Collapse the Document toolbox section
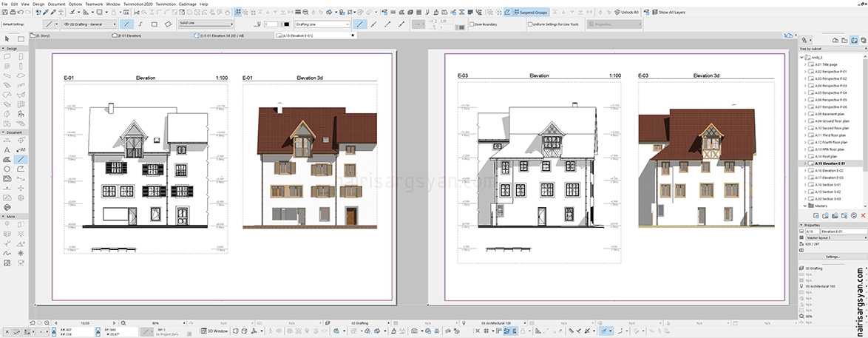Image resolution: width=868 pixels, height=338 pixels. (x=4, y=132)
